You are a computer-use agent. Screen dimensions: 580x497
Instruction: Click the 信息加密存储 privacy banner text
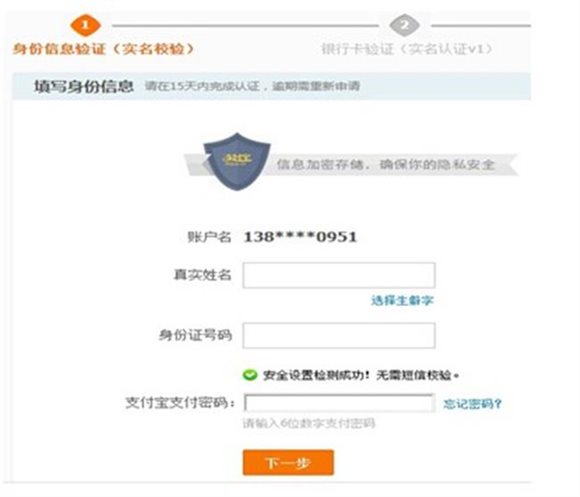pos(386,164)
